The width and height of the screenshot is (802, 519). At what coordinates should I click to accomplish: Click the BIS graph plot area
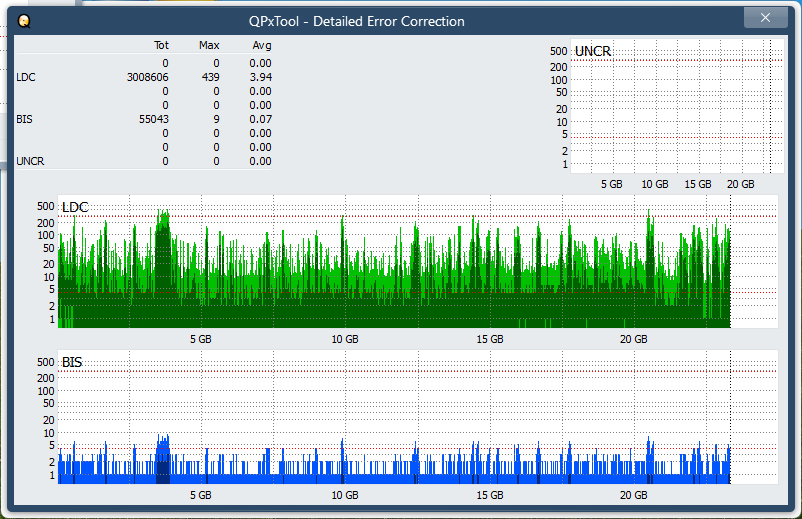click(418, 417)
